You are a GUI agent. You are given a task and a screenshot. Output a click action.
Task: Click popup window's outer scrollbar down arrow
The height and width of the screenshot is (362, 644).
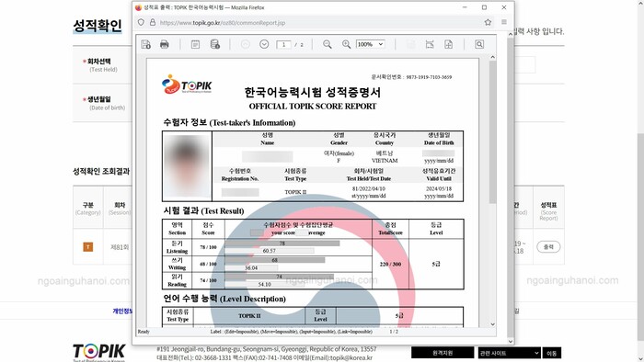tap(511, 341)
